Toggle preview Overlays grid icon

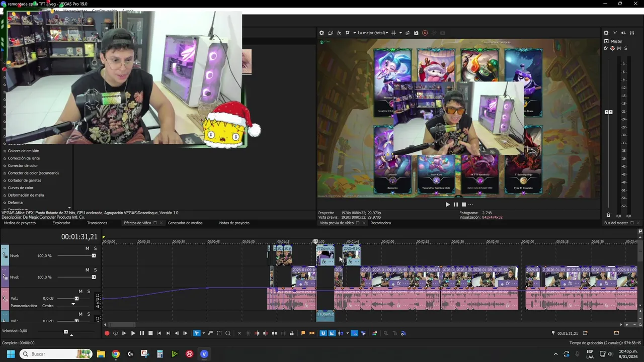(x=393, y=33)
